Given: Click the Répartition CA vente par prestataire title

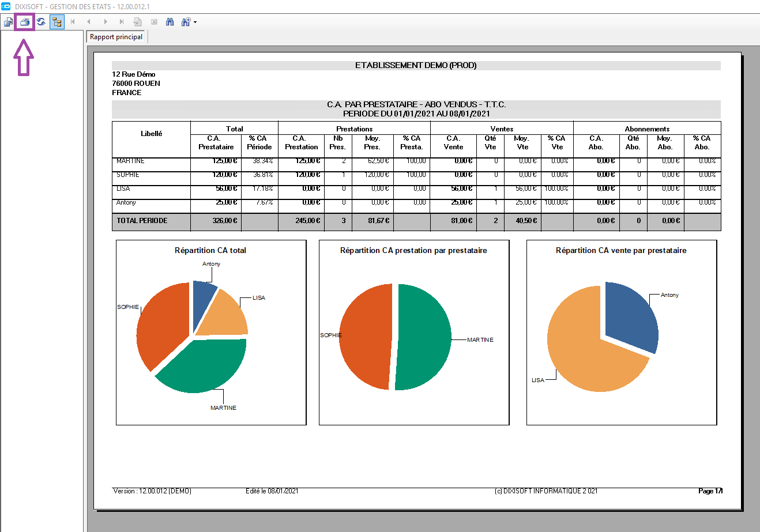Looking at the screenshot, I should pyautogui.click(x=621, y=251).
